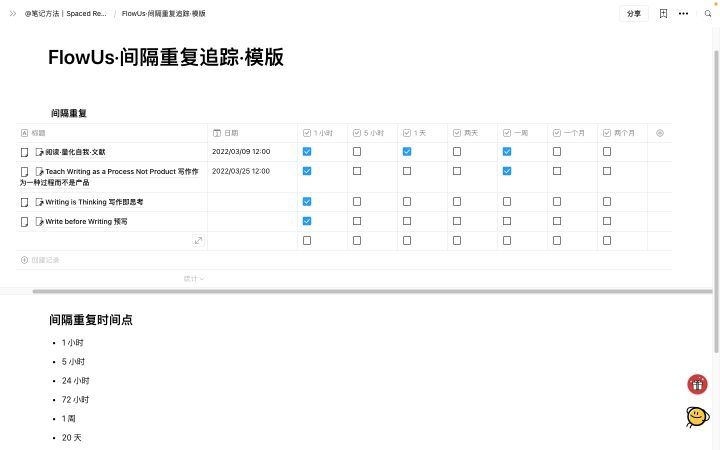This screenshot has height=450, width=720.
Task: Open Write before Writing 预写 page
Action: click(x=86, y=221)
